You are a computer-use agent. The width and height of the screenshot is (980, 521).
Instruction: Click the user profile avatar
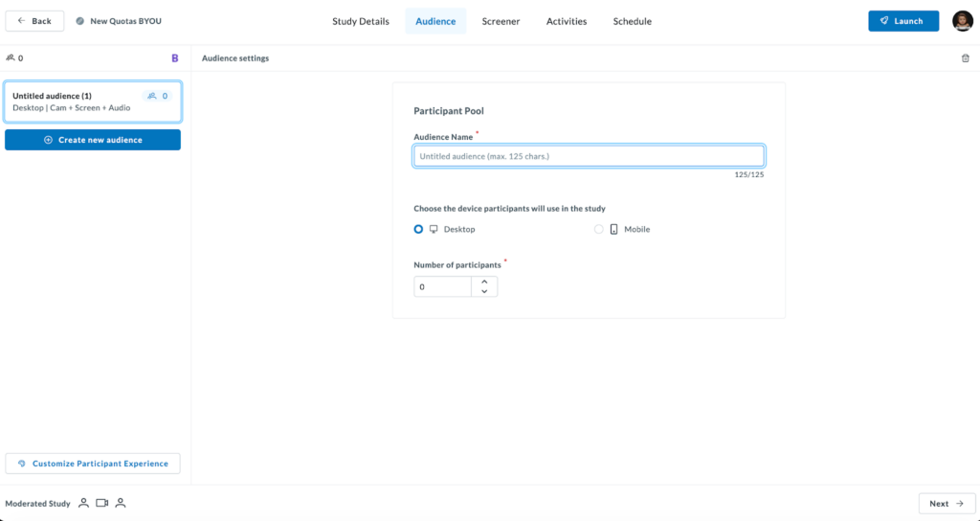point(962,21)
